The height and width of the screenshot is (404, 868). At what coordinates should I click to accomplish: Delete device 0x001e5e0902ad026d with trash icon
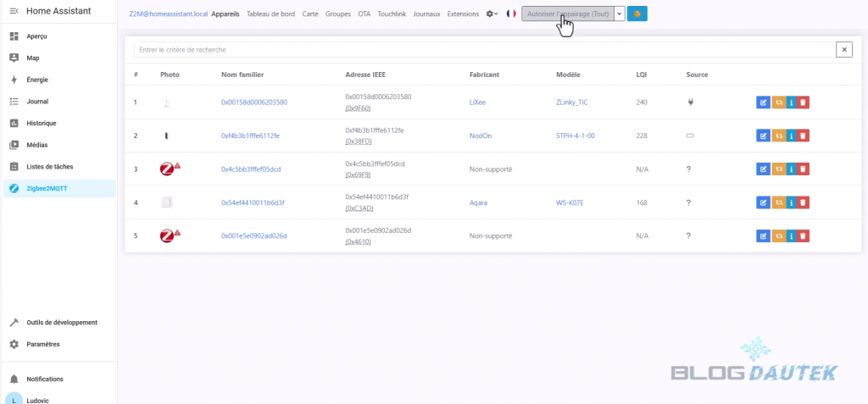(803, 235)
